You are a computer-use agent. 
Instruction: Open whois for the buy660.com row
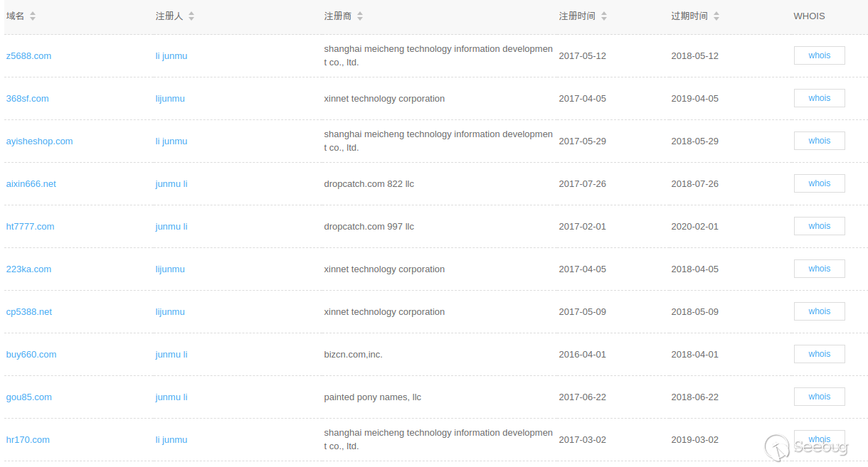[819, 354]
